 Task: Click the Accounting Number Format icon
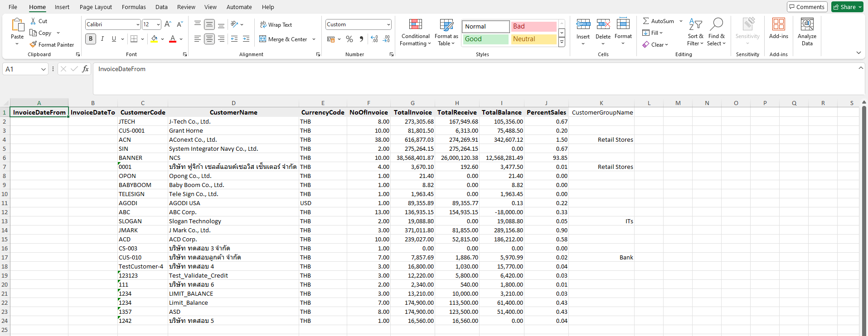(x=330, y=39)
